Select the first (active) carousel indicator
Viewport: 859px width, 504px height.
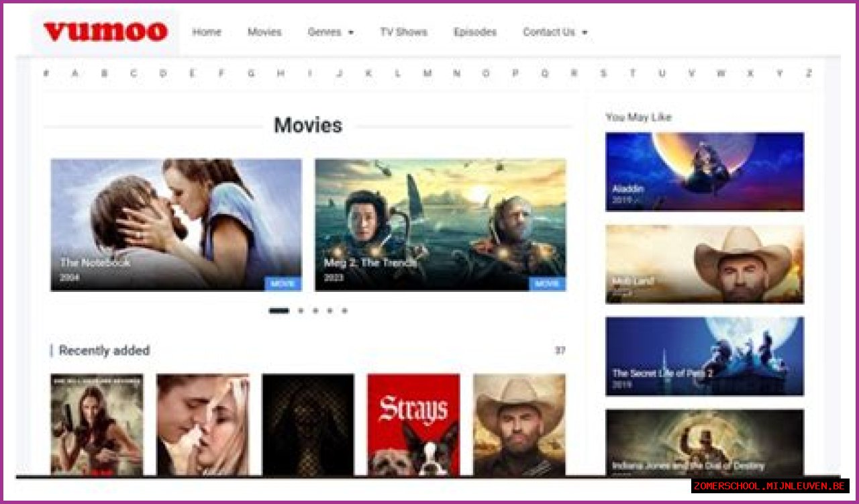(279, 311)
